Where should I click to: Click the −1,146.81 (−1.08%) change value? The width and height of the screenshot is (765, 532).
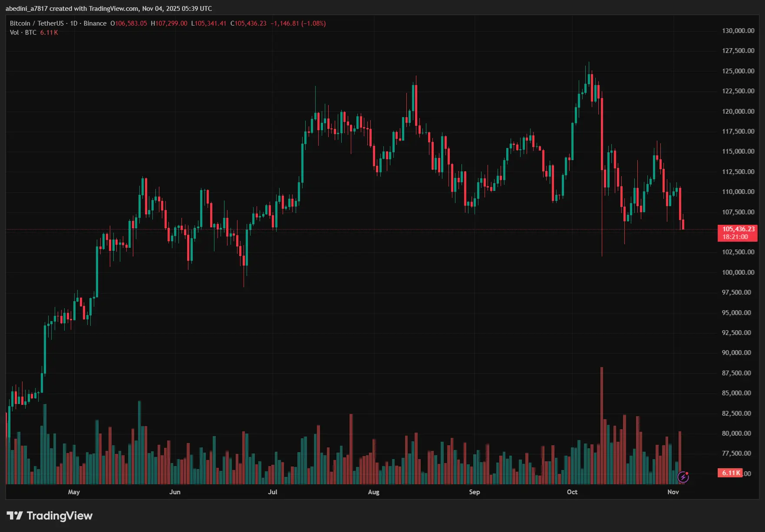click(298, 23)
